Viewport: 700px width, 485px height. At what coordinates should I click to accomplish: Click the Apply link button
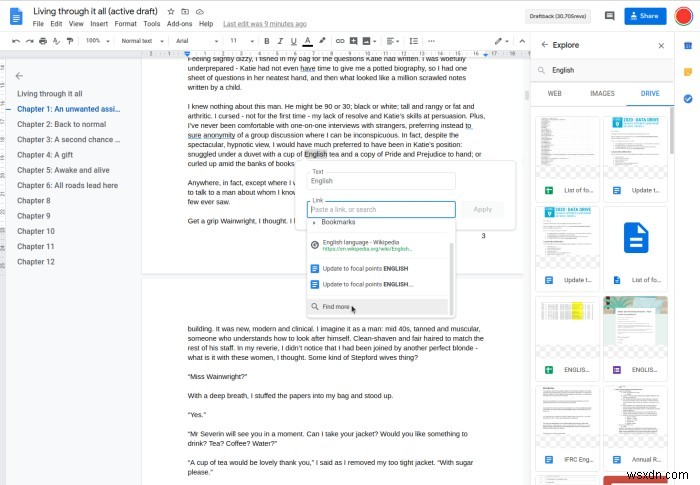(x=483, y=209)
